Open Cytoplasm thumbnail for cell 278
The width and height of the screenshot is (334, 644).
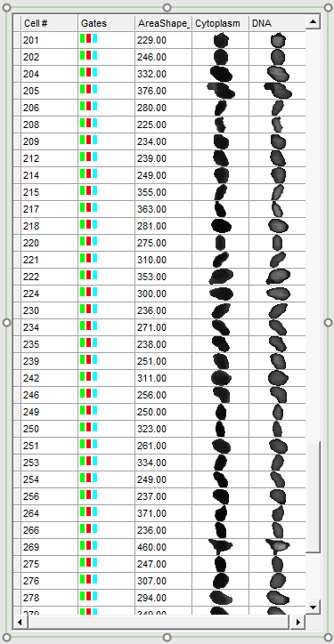pyautogui.click(x=221, y=597)
